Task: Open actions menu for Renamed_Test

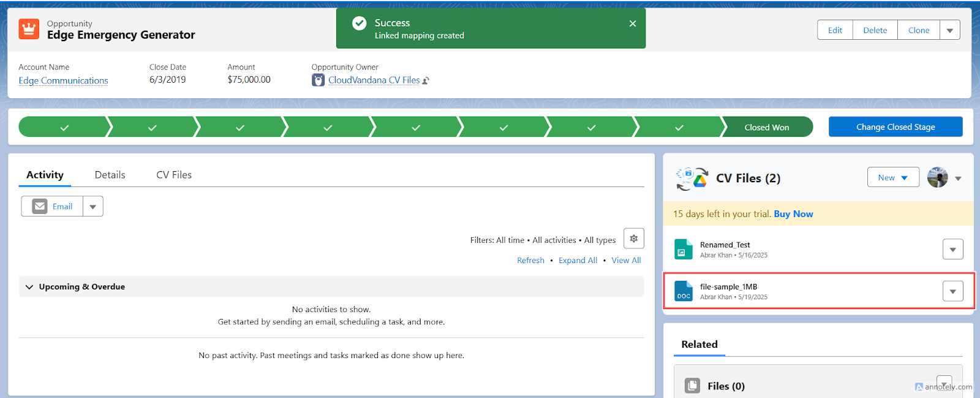Action: (x=953, y=250)
